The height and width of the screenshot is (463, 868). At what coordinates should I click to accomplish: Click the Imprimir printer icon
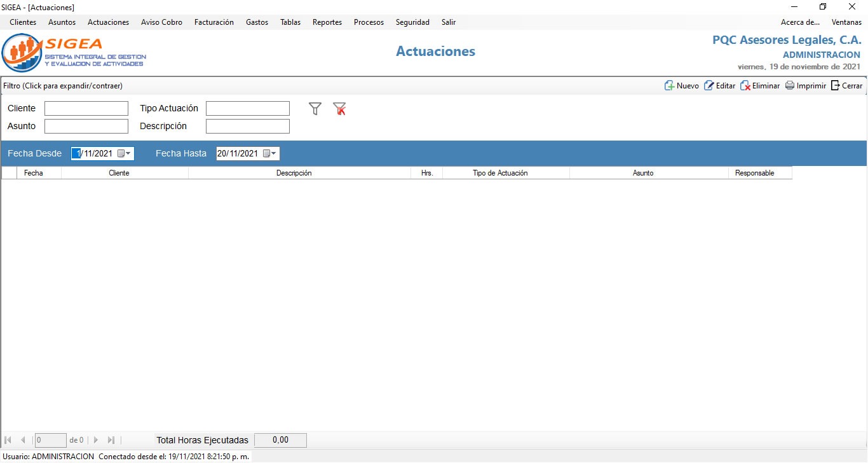click(790, 86)
